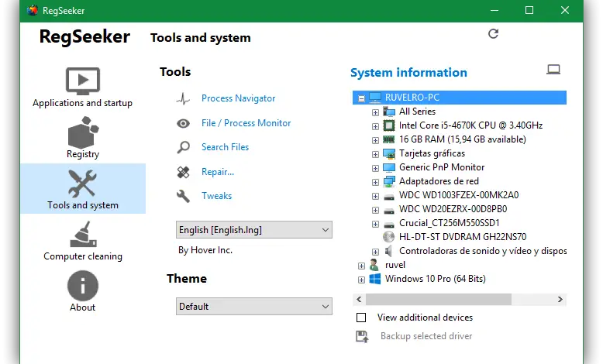Click the Process Navigator pulse icon
The width and height of the screenshot is (603, 364).
point(184,98)
